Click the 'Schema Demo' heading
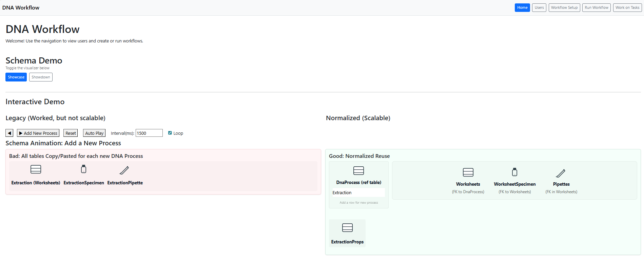Image resolution: width=644 pixels, height=258 pixels. click(x=34, y=60)
